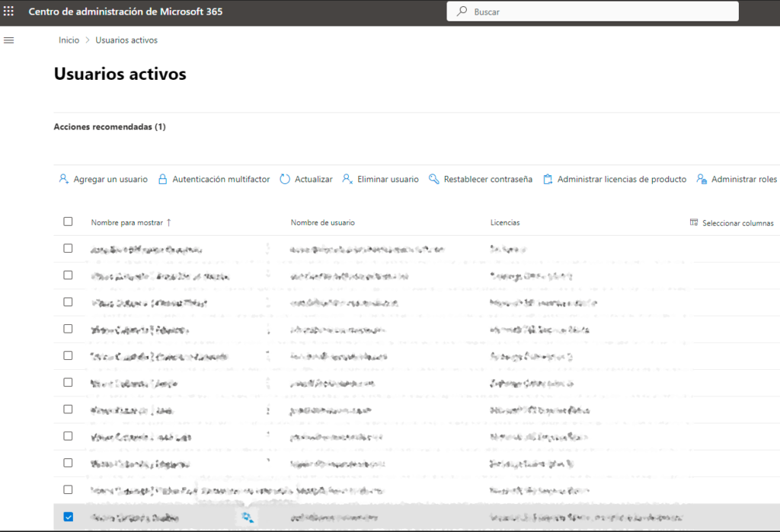
Task: Click Usuarios activos breadcrumb
Action: [x=126, y=40]
